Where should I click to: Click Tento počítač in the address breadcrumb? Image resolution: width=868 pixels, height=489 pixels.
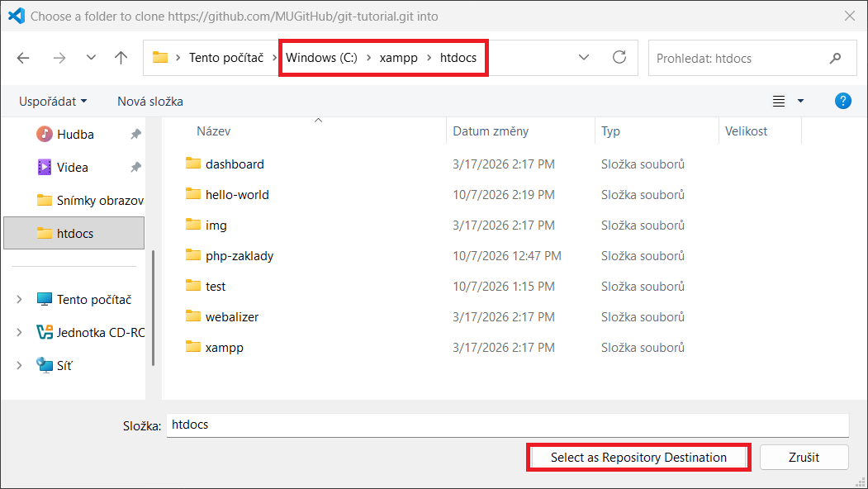click(226, 58)
